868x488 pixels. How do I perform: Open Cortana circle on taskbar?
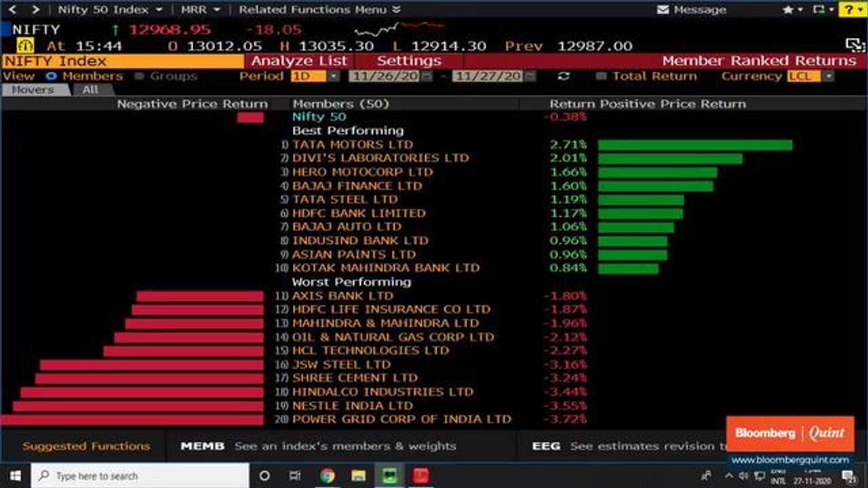(264, 476)
